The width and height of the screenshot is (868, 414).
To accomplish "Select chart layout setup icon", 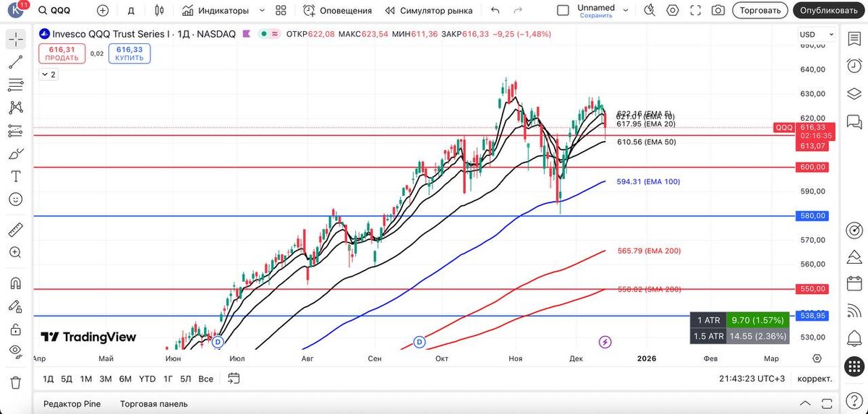I will pyautogui.click(x=563, y=11).
